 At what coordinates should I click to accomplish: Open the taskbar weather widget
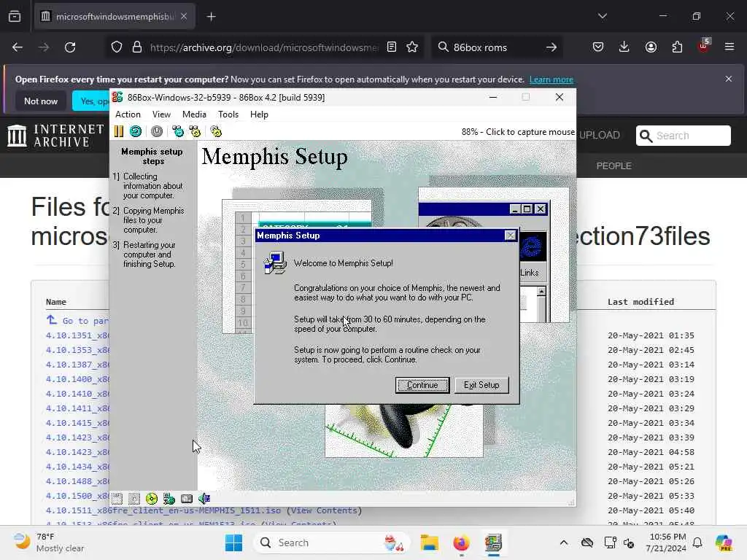click(x=49, y=542)
